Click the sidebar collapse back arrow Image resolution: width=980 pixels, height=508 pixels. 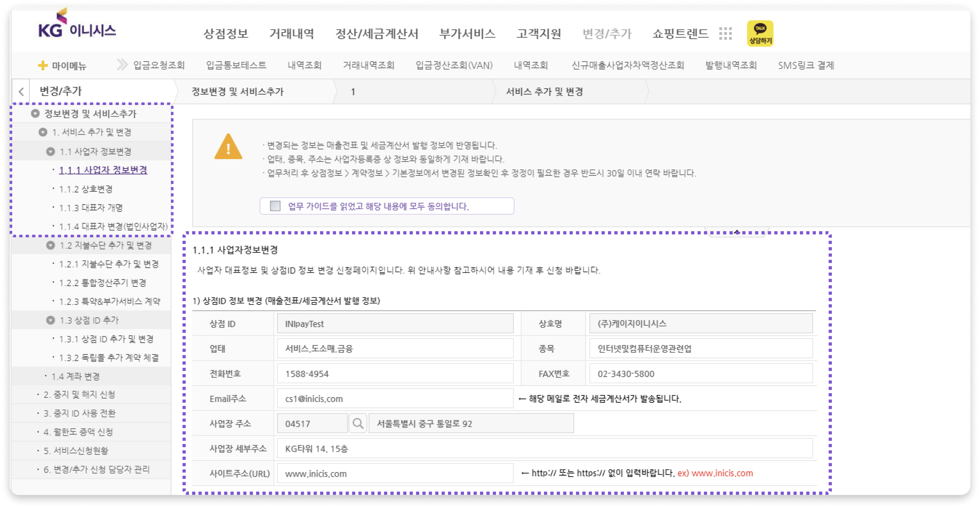[x=21, y=92]
